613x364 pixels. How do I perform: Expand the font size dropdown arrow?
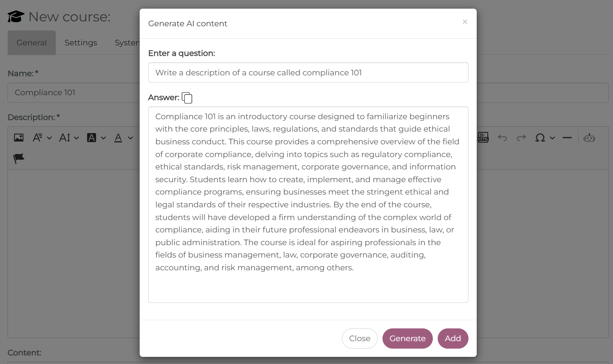point(77,138)
